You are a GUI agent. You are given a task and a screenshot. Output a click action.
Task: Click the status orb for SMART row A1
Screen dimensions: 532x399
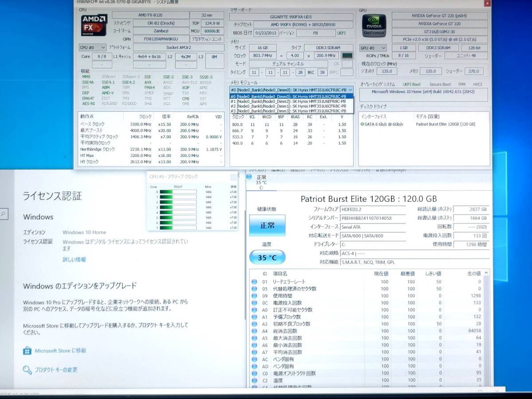click(x=254, y=317)
